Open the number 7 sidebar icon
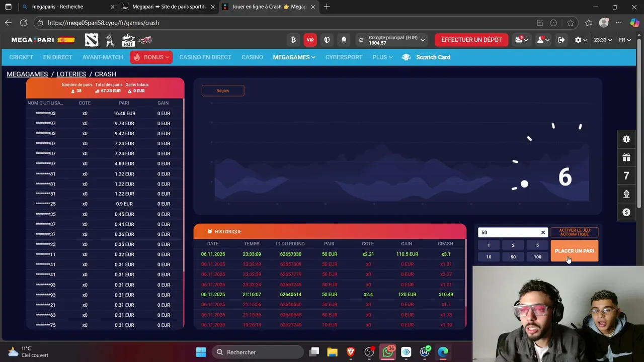Viewport: 644px width, 362px height. (626, 175)
